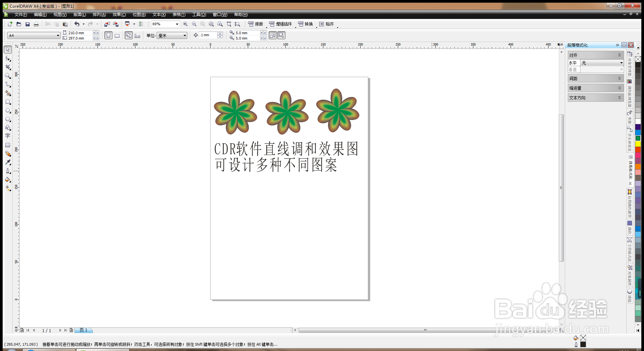This screenshot has height=351, width=644.
Task: Open the 文本(X) menu
Action: pos(159,15)
